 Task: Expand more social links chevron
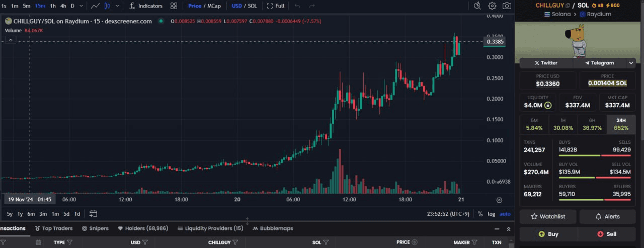pos(631,63)
